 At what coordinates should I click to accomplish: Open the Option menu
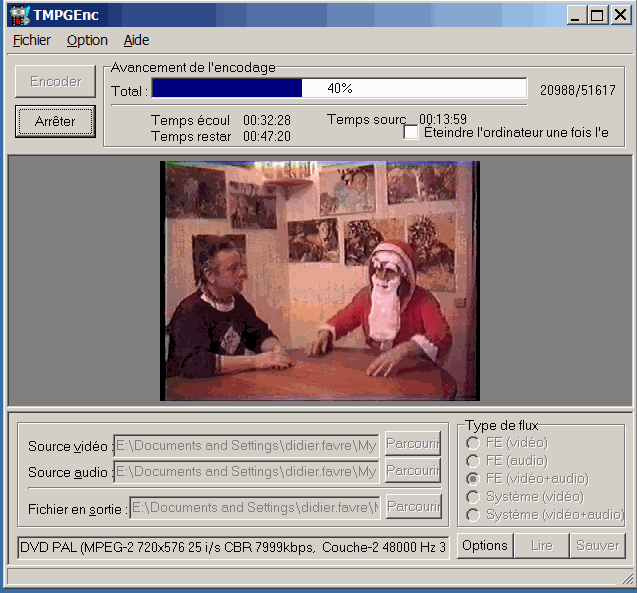tap(87, 40)
